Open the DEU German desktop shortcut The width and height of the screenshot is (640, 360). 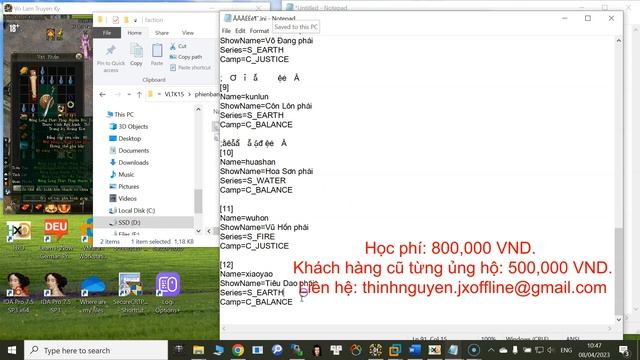click(56, 240)
